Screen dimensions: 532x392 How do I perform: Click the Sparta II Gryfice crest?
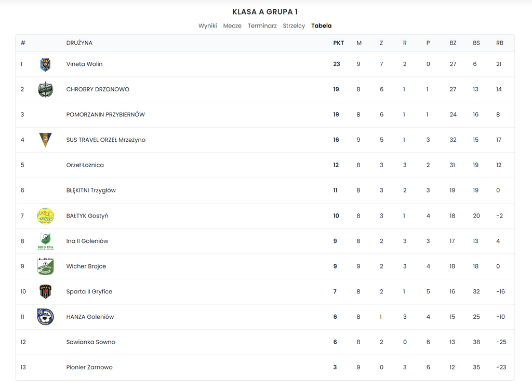tap(45, 292)
